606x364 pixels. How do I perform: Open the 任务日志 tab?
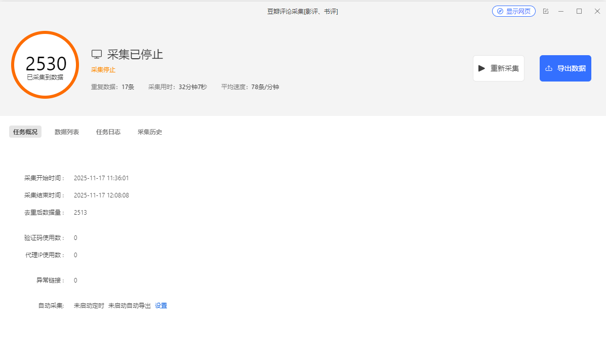[x=108, y=132]
